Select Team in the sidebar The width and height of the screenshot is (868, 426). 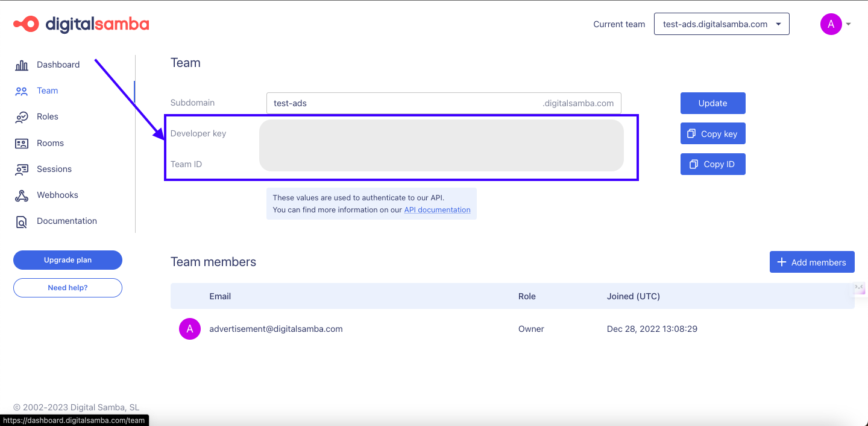[47, 91]
